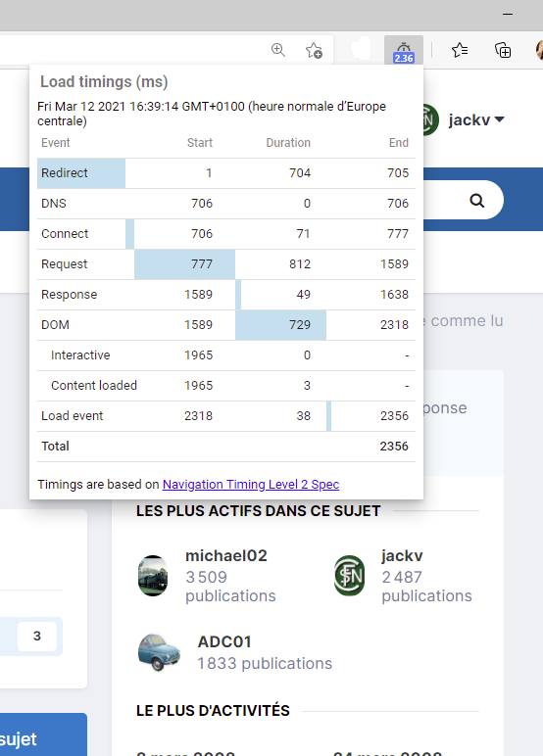
Task: Click the search magnifier button
Action: pos(477,200)
